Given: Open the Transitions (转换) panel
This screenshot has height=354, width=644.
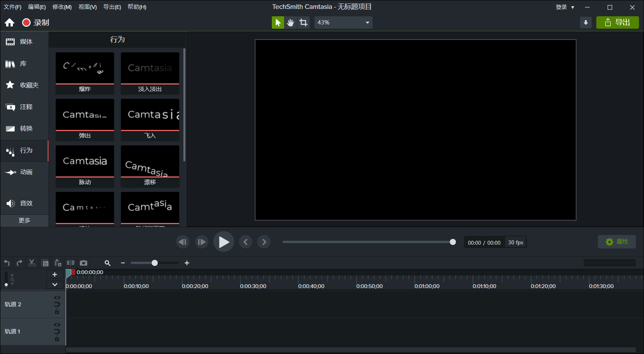Looking at the screenshot, I should coord(24,128).
